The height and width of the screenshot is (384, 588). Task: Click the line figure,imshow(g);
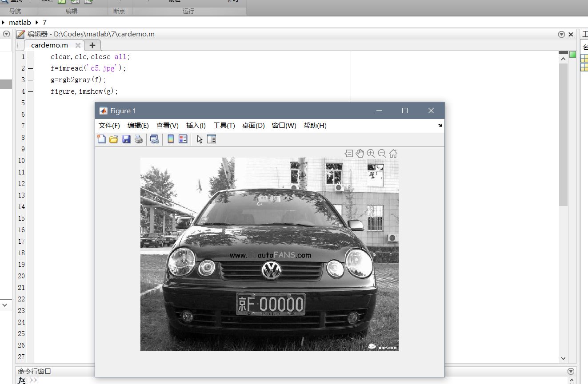point(84,91)
